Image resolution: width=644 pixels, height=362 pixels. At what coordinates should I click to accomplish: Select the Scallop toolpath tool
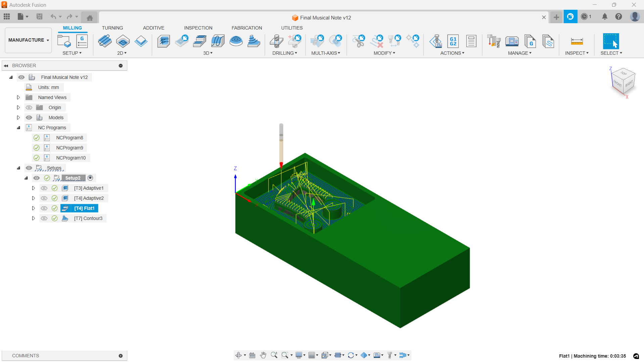coord(236,41)
